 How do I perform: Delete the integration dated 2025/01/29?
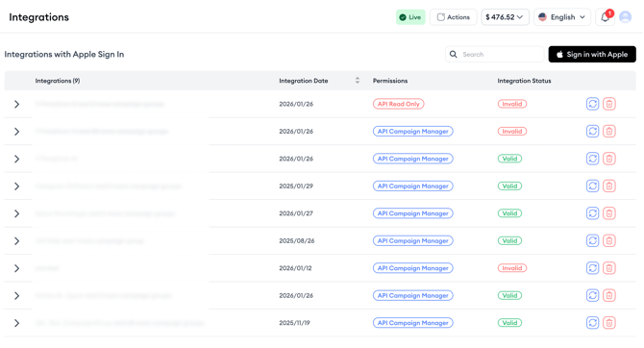click(x=609, y=186)
